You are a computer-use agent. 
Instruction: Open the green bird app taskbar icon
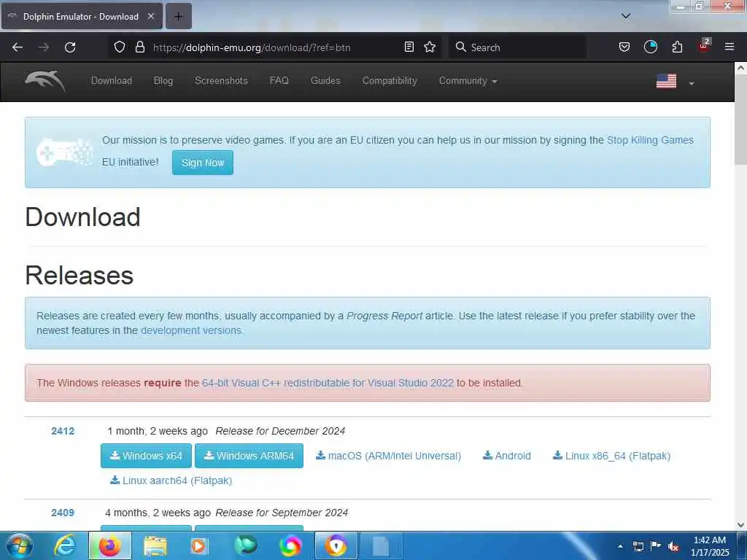click(x=245, y=545)
